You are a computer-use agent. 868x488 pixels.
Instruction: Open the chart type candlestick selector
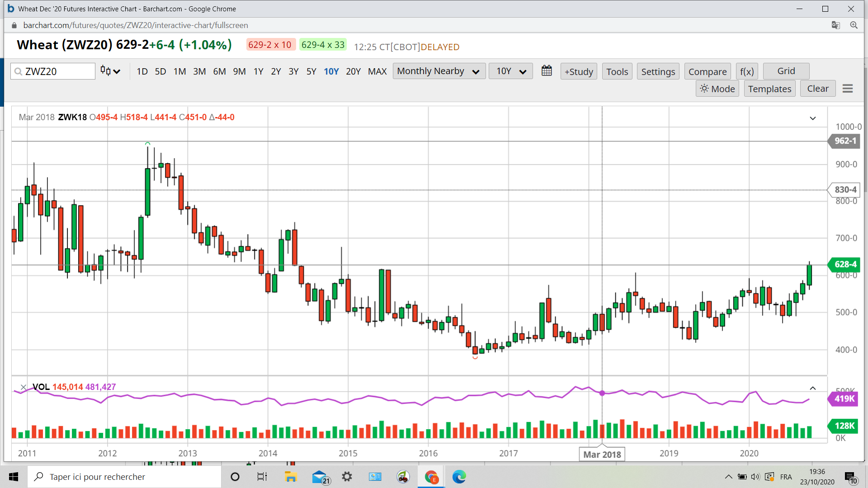tap(110, 71)
